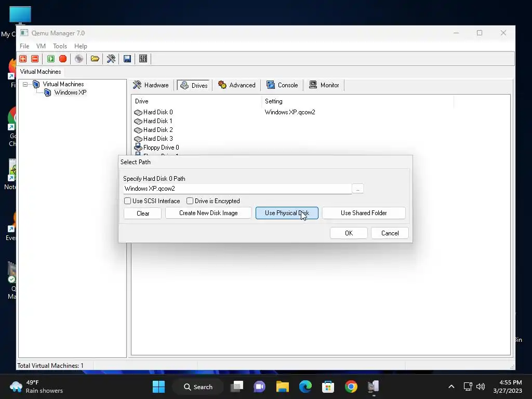Click the red minus remove VM icon
This screenshot has width=532, height=399.
35,59
